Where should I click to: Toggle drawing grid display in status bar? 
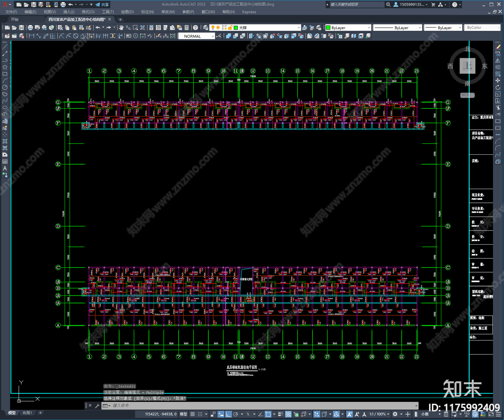tap(192, 414)
